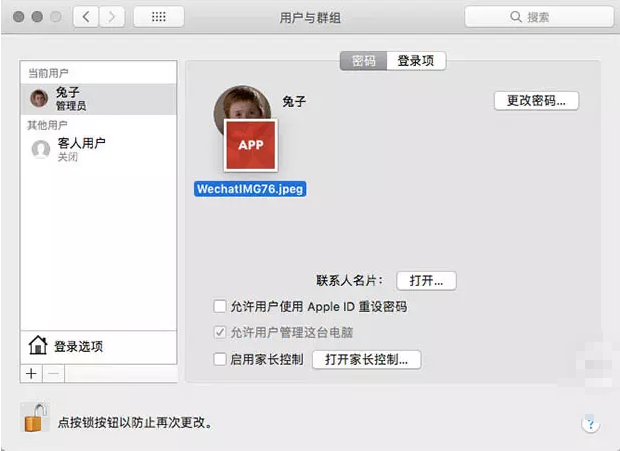Click the 登录选项 text label

click(x=79, y=347)
